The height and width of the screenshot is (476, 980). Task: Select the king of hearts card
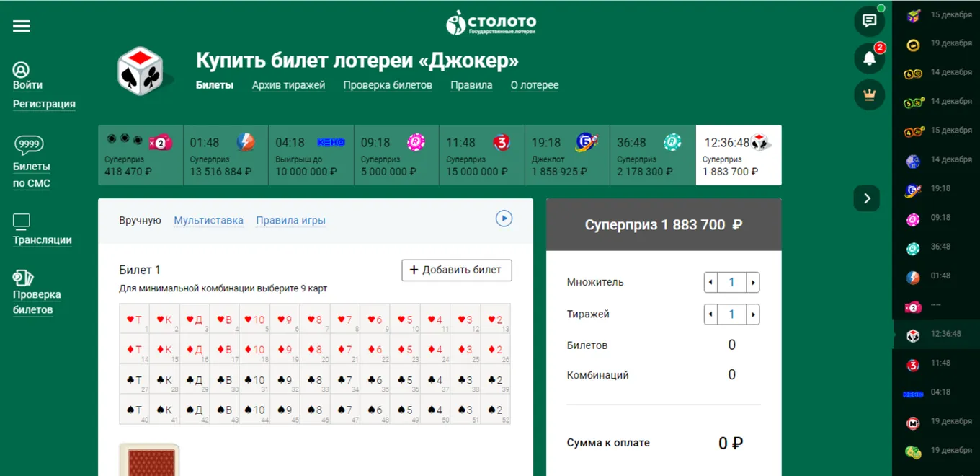pyautogui.click(x=165, y=319)
